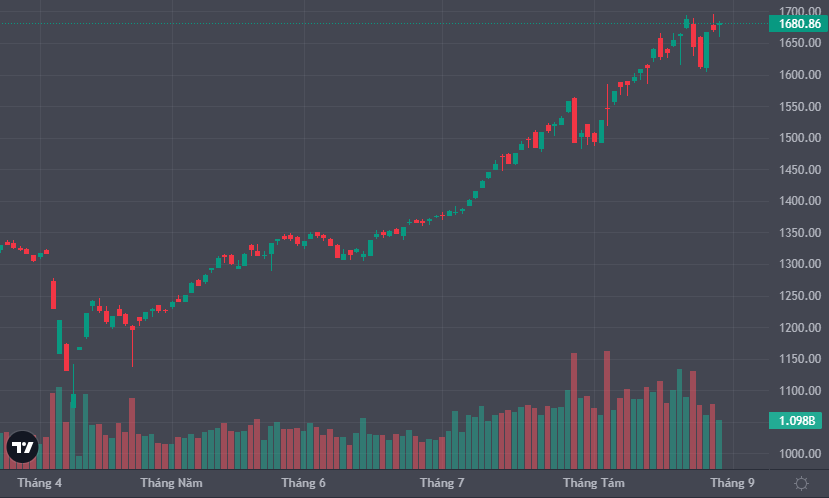Open chart settings gear icon
829x498 pixels.
[x=801, y=483]
